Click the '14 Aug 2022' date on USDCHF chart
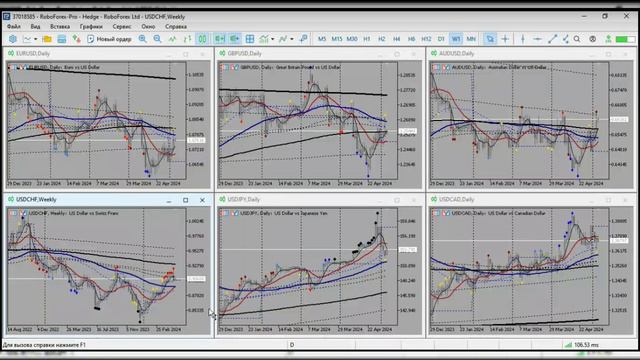 tap(20, 329)
